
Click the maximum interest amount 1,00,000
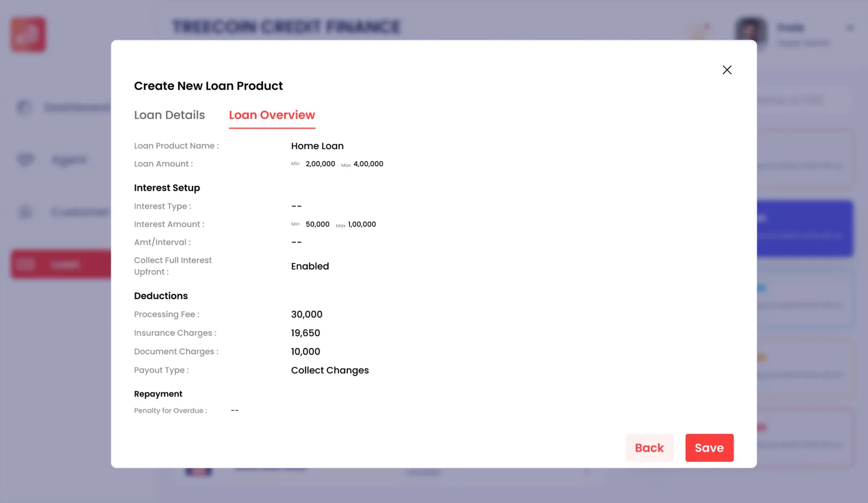tap(362, 224)
